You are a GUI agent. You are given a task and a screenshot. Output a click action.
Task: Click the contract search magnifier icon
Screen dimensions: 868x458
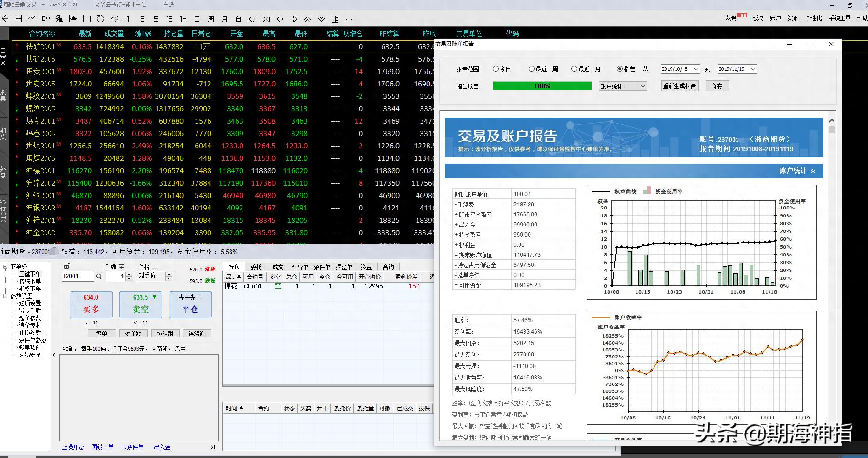coord(99,277)
